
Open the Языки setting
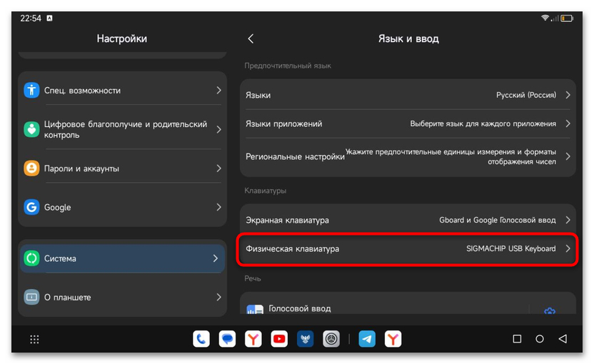coord(408,95)
